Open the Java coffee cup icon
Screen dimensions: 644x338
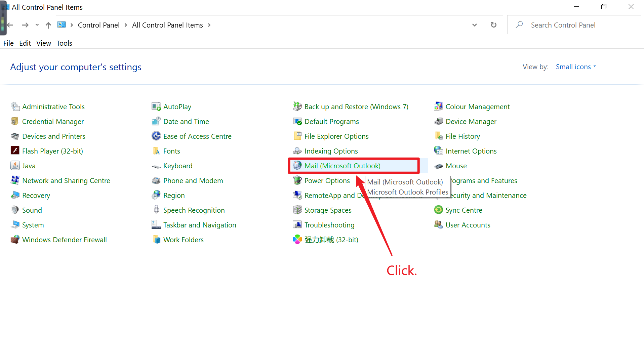(x=15, y=166)
